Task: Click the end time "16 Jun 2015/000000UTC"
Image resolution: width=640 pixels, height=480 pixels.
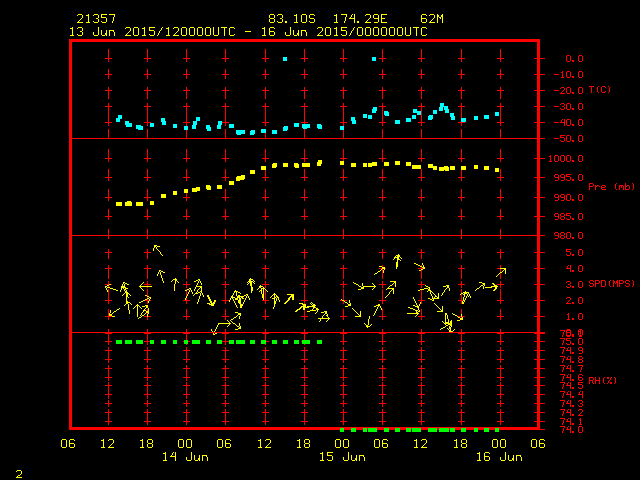Action: (344, 32)
